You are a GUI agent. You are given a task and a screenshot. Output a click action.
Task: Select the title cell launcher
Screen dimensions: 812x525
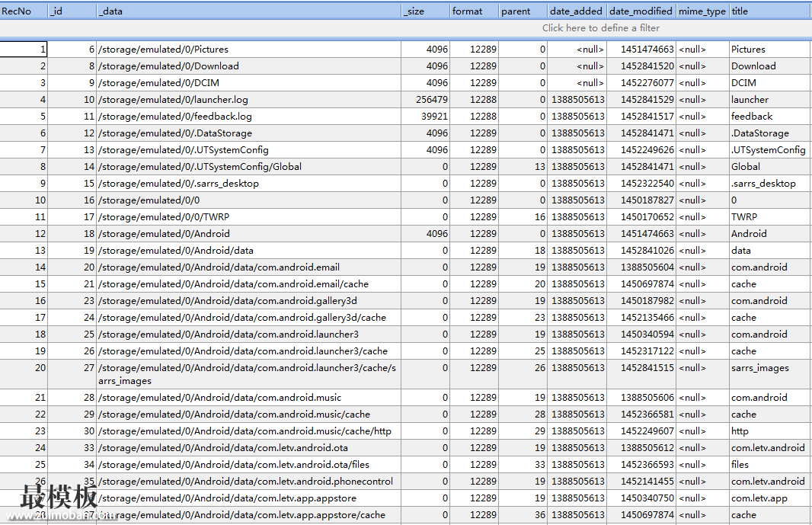pyautogui.click(x=770, y=100)
